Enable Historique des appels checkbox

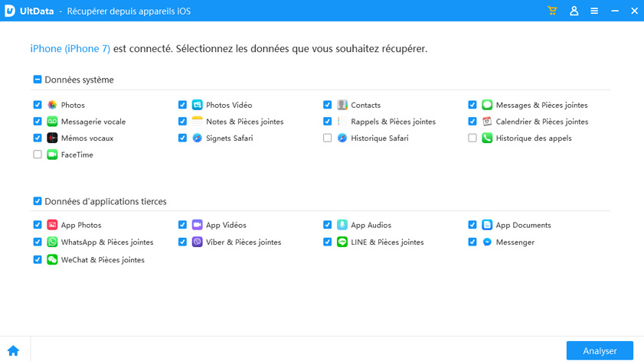[x=472, y=138]
